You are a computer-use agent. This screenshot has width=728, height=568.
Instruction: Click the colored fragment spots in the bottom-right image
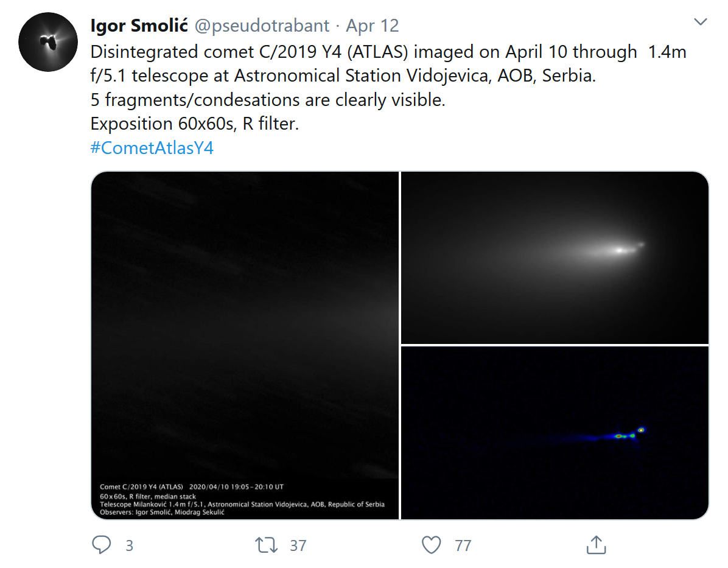click(x=626, y=435)
